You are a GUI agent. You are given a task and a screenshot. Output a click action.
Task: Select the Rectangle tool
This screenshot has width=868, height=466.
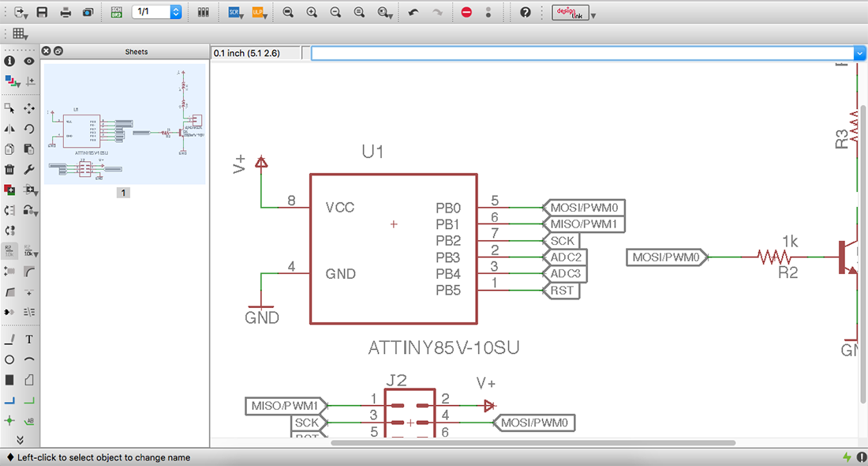pyautogui.click(x=9, y=380)
